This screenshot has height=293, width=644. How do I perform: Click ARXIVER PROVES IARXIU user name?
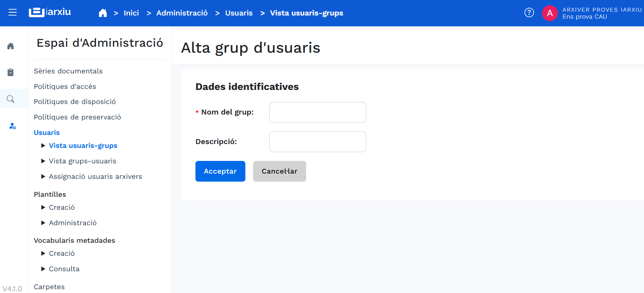click(x=602, y=9)
